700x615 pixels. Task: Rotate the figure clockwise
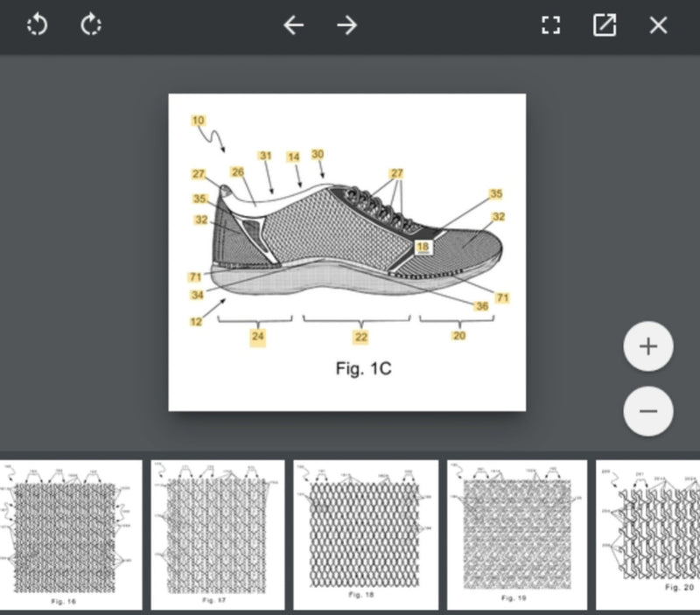click(90, 25)
